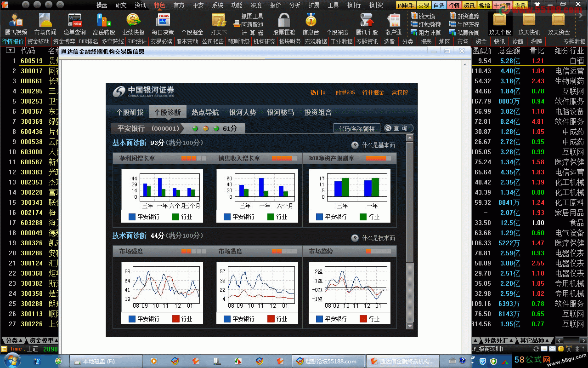588x368 pixels.
Task: Open the Windows Start button
Action: [13, 360]
